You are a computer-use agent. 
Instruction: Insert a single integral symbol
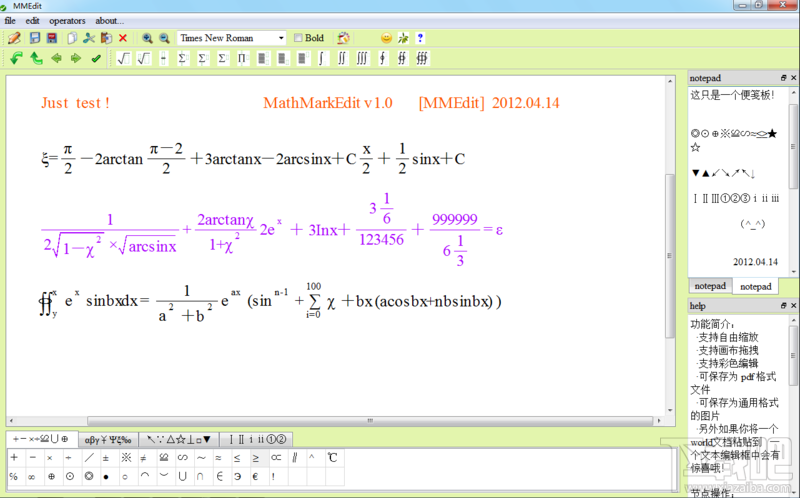(321, 58)
